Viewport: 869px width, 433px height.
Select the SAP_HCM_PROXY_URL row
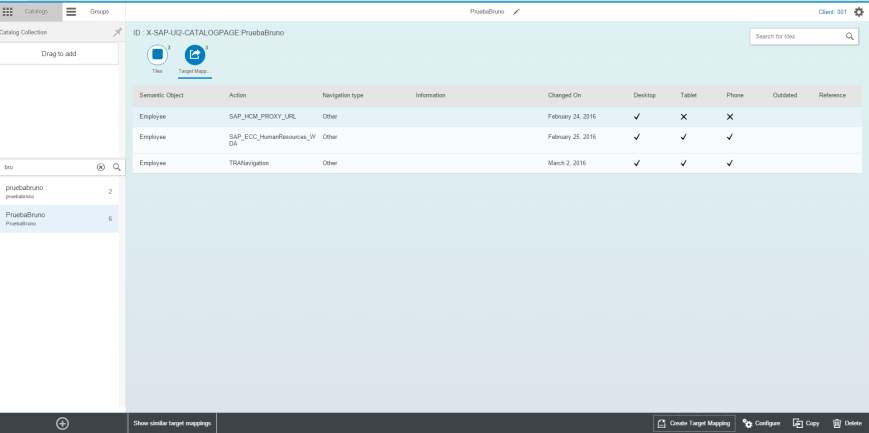click(x=262, y=116)
